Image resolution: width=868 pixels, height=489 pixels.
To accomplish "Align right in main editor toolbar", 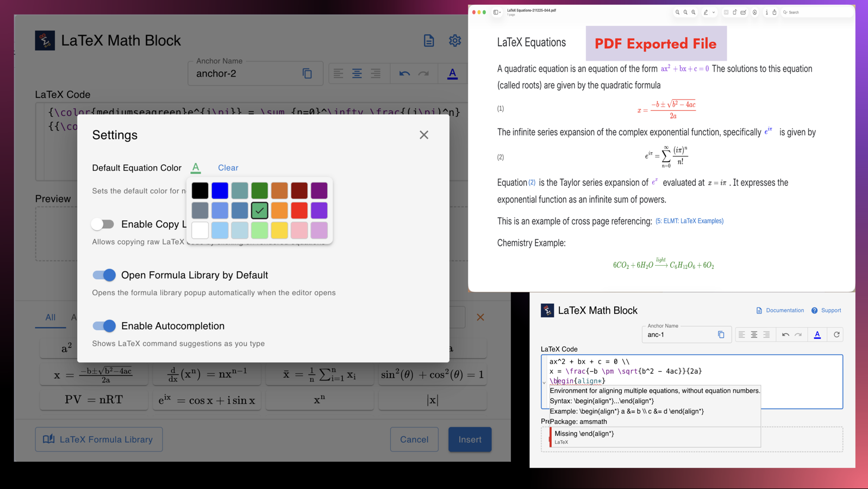I will [376, 73].
